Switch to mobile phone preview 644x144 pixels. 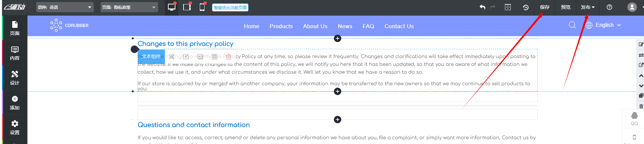pos(202,7)
